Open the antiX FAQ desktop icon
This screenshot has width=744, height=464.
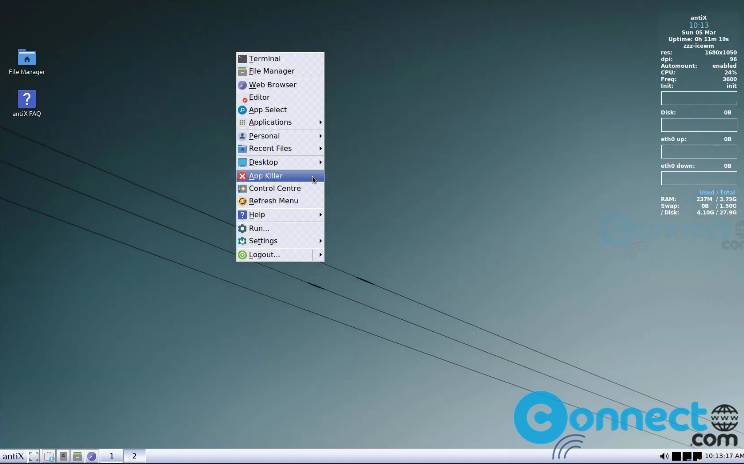(x=27, y=103)
